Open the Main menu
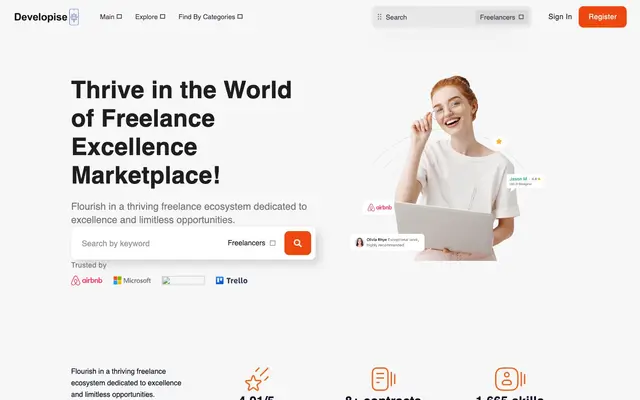Viewport: 640px width, 400px height. (x=111, y=17)
